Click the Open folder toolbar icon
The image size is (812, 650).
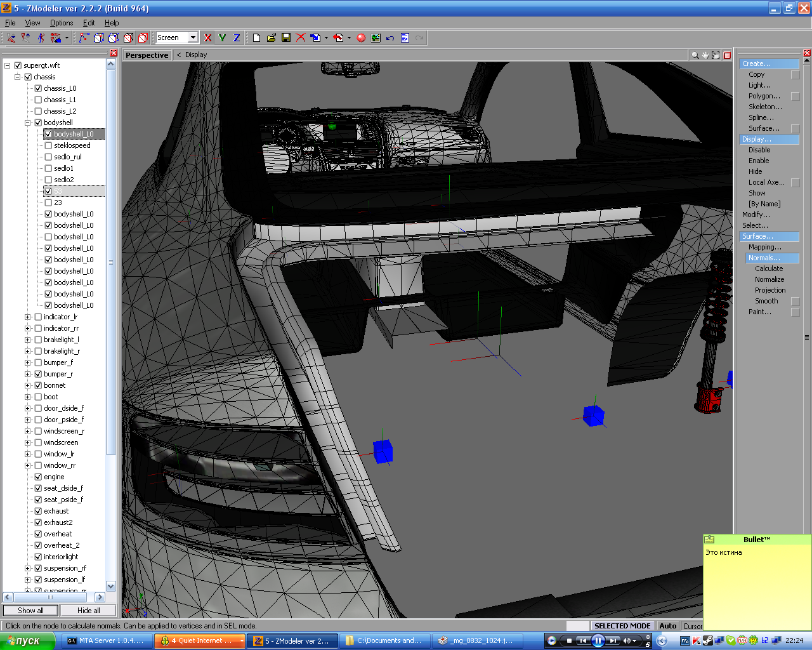(272, 38)
